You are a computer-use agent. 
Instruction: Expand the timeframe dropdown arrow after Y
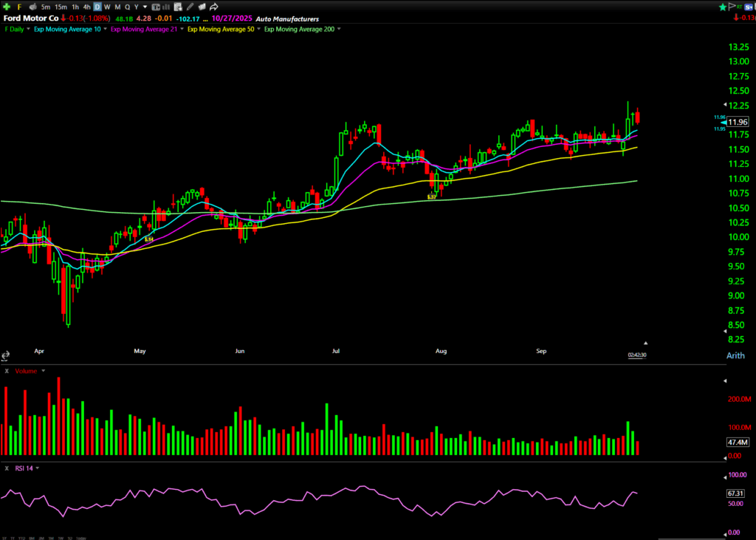(144, 7)
